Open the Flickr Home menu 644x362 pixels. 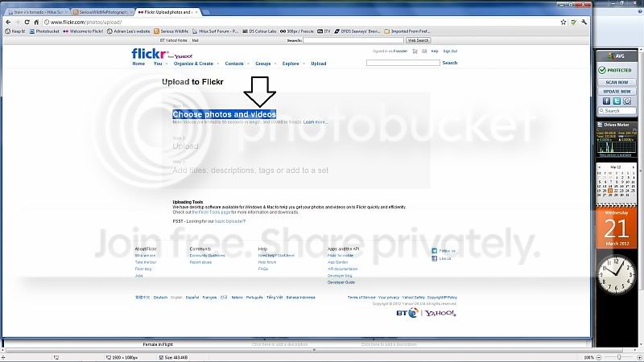pyautogui.click(x=138, y=64)
